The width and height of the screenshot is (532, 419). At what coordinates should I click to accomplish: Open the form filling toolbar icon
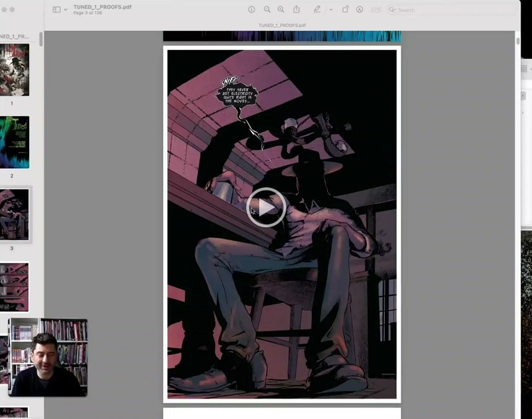pos(375,10)
